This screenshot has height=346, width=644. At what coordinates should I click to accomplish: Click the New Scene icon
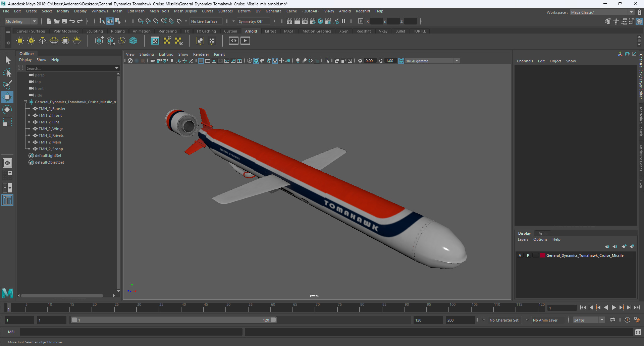coord(49,21)
